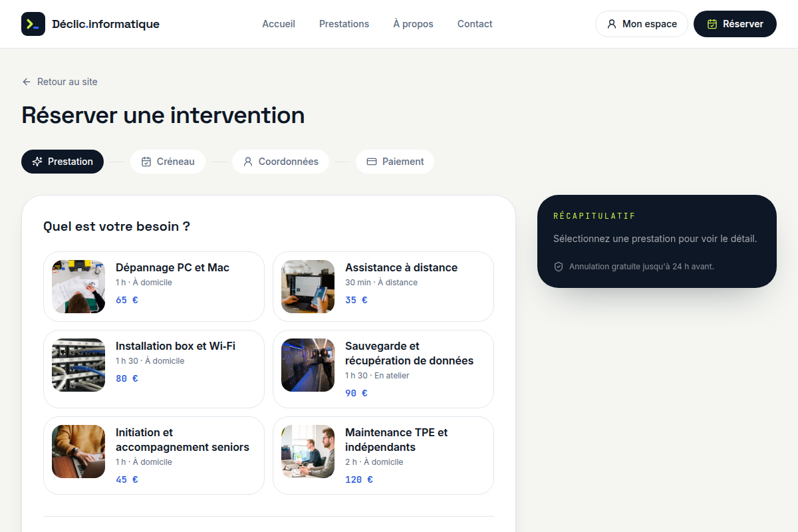Open Mon espace account button
This screenshot has height=532, width=798.
(642, 24)
